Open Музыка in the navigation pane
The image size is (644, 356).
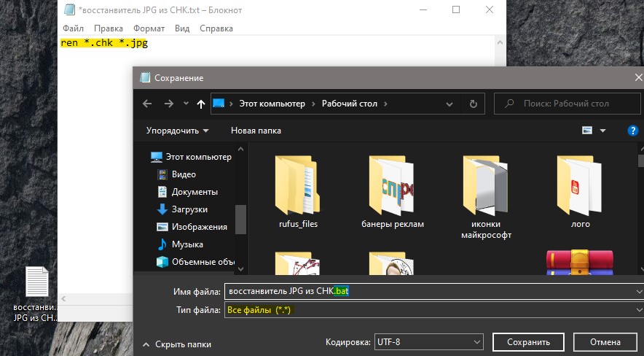coord(180,244)
